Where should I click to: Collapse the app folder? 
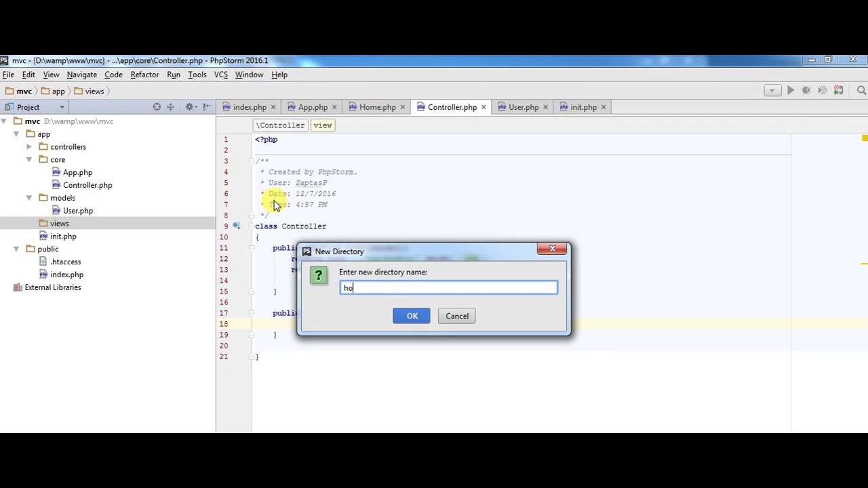(16, 134)
